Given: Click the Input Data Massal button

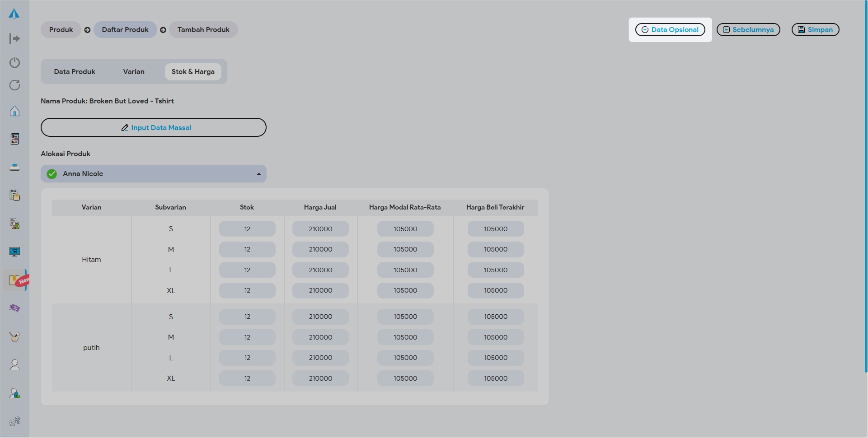Looking at the screenshot, I should coord(154,128).
